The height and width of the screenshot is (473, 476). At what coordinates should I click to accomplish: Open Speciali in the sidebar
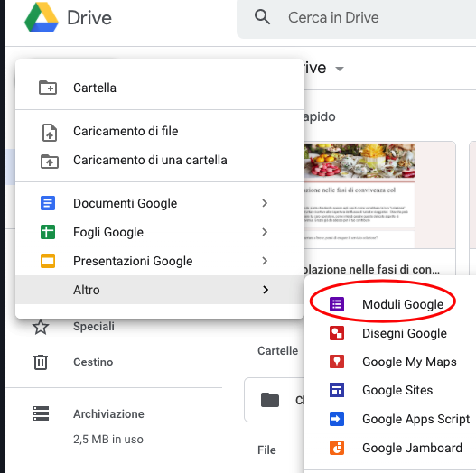(x=94, y=327)
